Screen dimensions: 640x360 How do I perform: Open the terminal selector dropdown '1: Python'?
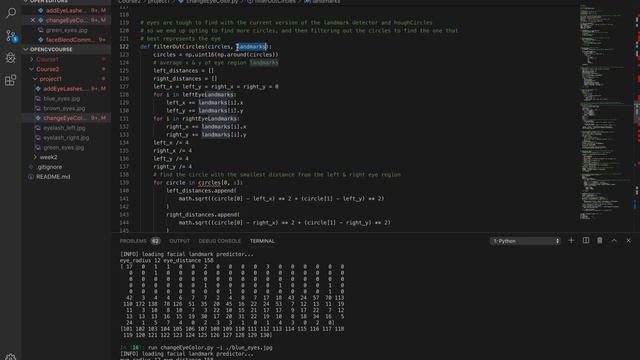pyautogui.click(x=525, y=241)
